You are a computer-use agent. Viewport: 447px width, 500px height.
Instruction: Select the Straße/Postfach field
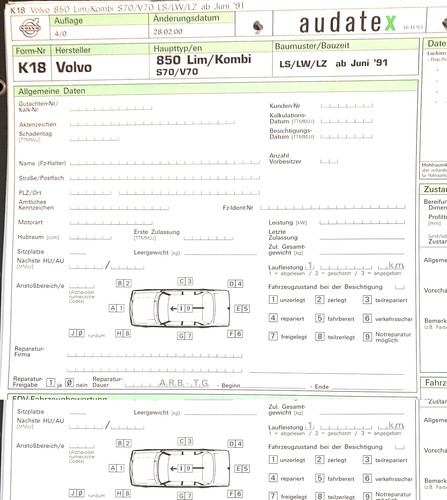165,178
